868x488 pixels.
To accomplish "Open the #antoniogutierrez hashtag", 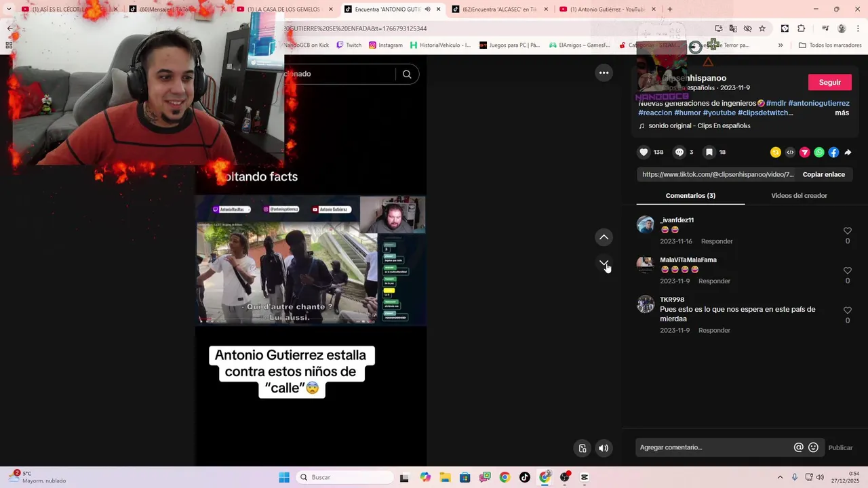I will (818, 103).
